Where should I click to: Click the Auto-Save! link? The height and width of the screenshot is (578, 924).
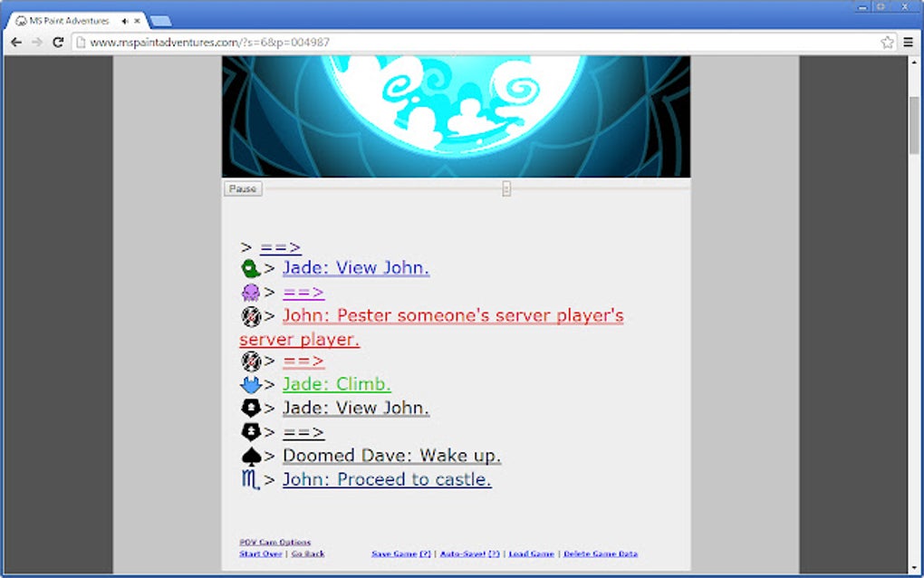[x=464, y=554]
